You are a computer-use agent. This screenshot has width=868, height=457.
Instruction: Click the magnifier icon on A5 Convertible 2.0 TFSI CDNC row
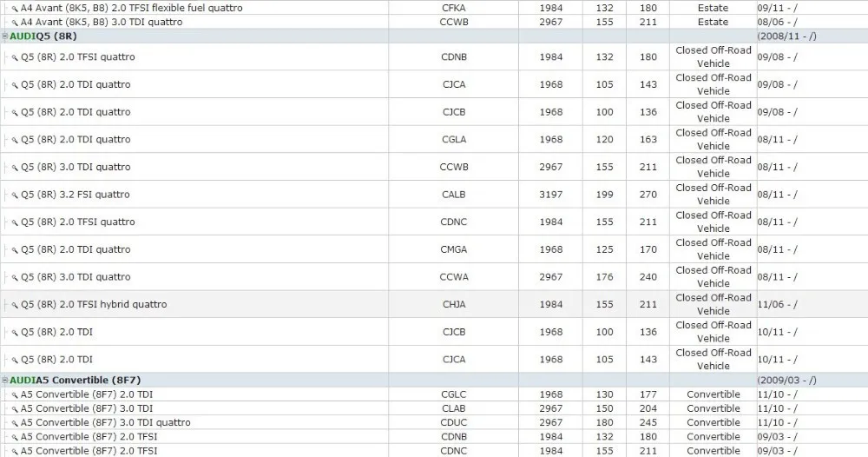pos(15,452)
